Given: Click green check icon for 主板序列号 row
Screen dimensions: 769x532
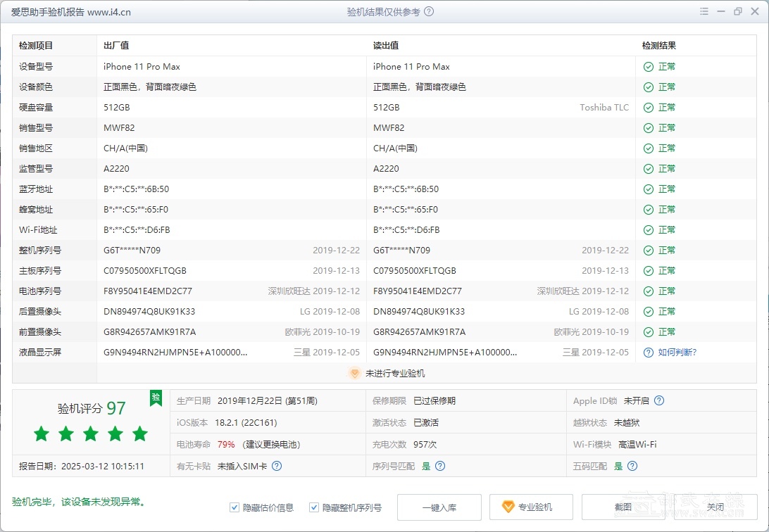Looking at the screenshot, I should pyautogui.click(x=649, y=271).
